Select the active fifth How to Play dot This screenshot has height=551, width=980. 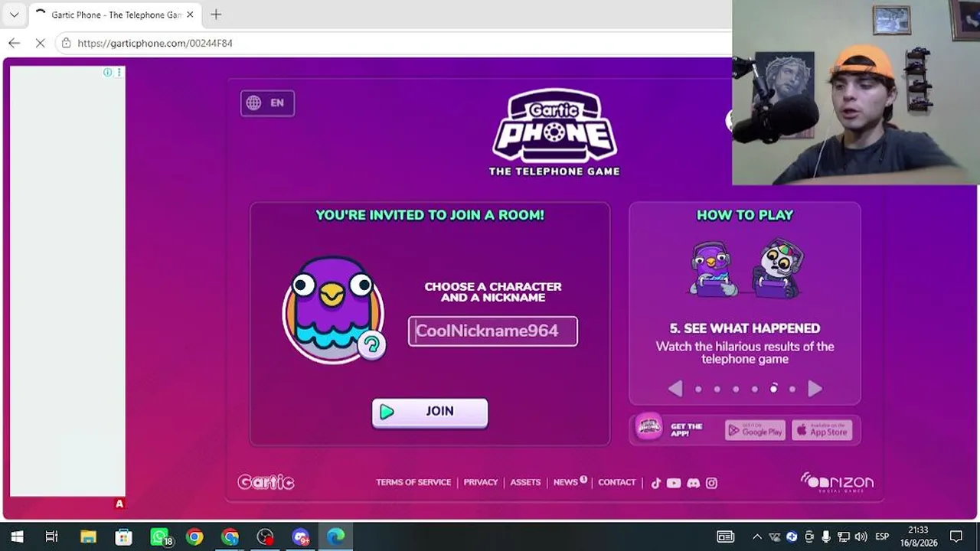(773, 389)
